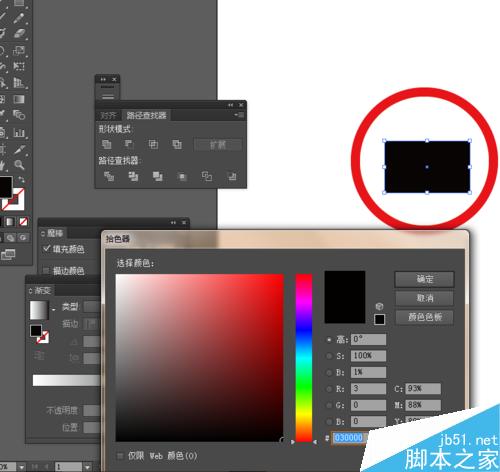Select the Column Graph tool
Screen dimensions: 500x472
[x=19, y=132]
